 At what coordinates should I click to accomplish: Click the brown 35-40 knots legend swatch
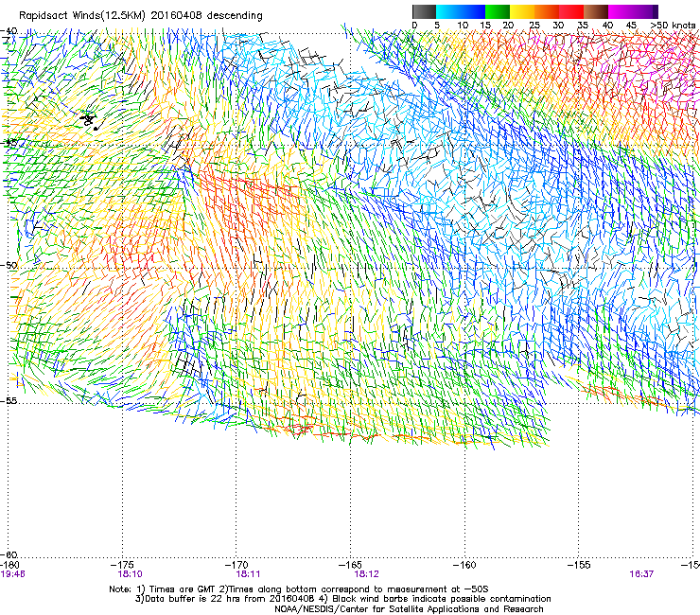pos(596,11)
